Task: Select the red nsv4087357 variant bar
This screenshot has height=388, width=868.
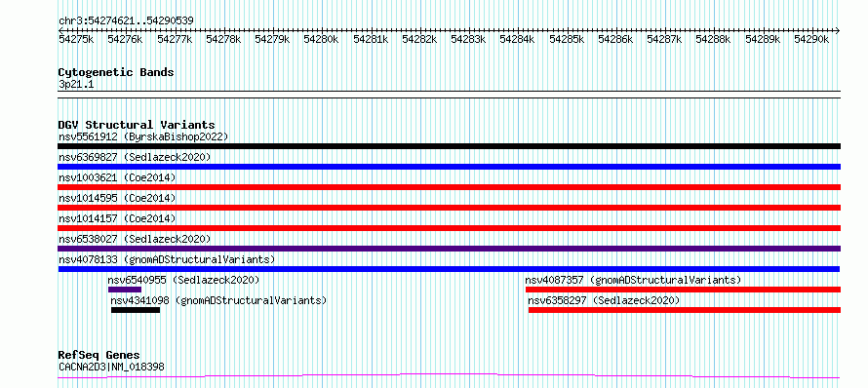Action: [683, 290]
